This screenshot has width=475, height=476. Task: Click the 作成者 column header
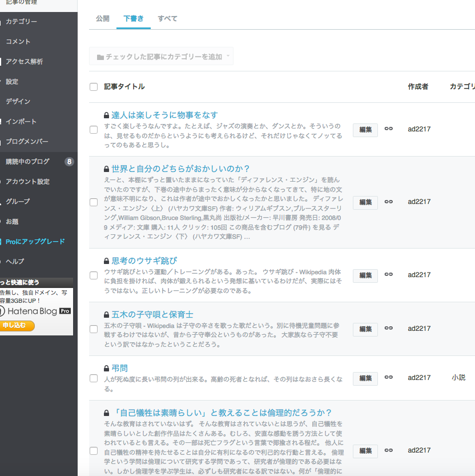tap(418, 87)
